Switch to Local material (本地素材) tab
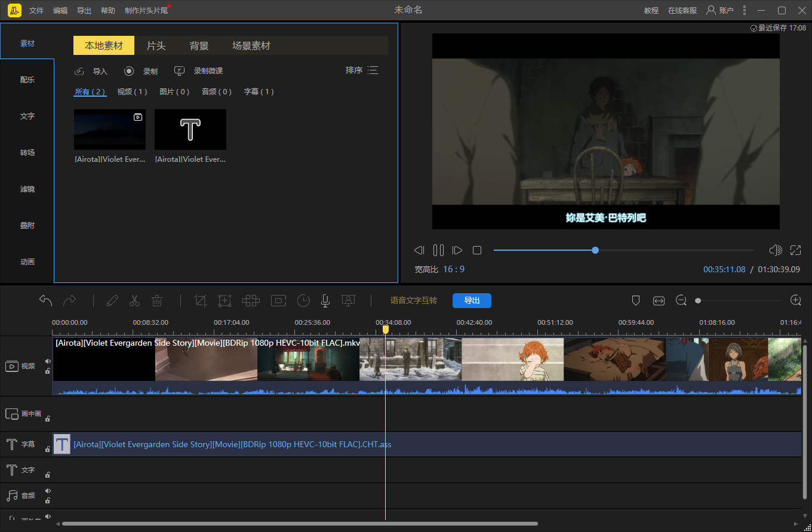The height and width of the screenshot is (532, 812). pos(104,45)
